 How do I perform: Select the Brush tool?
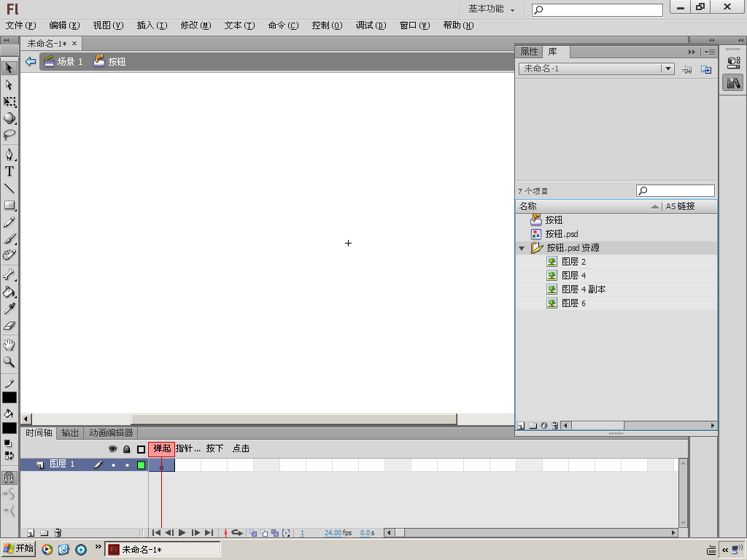(x=9, y=238)
